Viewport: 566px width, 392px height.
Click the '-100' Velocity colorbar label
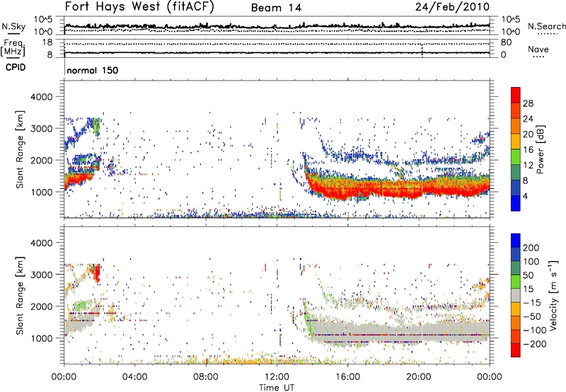[535, 330]
